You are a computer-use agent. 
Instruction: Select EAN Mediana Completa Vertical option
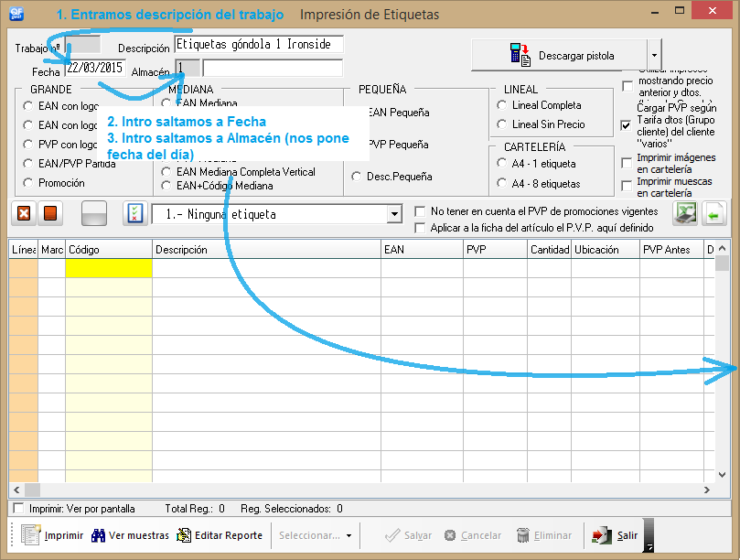click(x=166, y=172)
